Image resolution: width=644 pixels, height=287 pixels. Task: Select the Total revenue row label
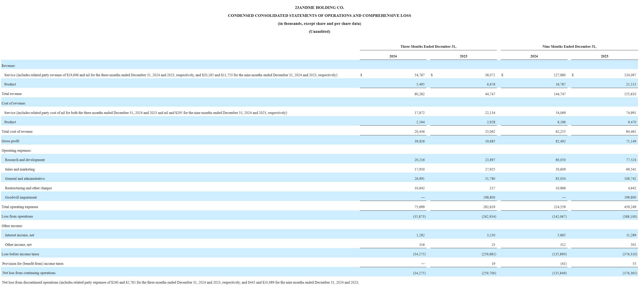point(11,94)
